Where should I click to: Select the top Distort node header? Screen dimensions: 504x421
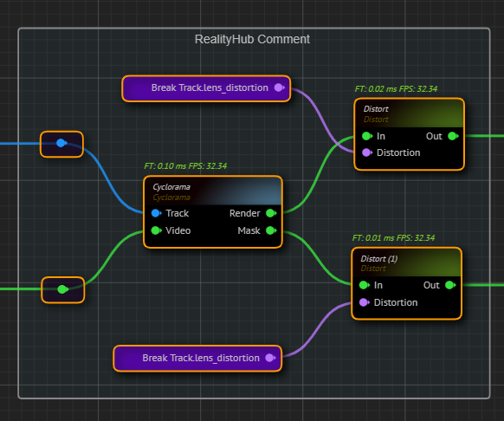[410, 113]
